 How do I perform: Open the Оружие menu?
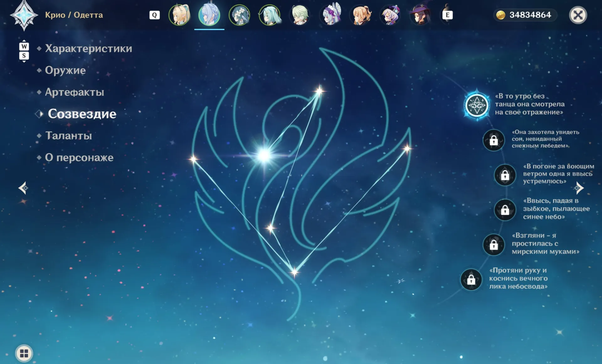click(x=65, y=70)
